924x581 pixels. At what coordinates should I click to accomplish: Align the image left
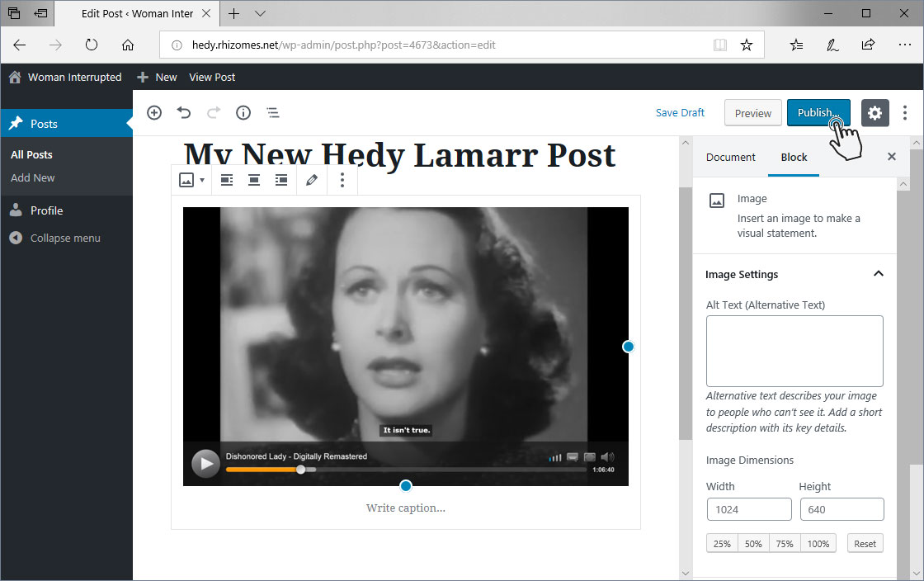(227, 180)
